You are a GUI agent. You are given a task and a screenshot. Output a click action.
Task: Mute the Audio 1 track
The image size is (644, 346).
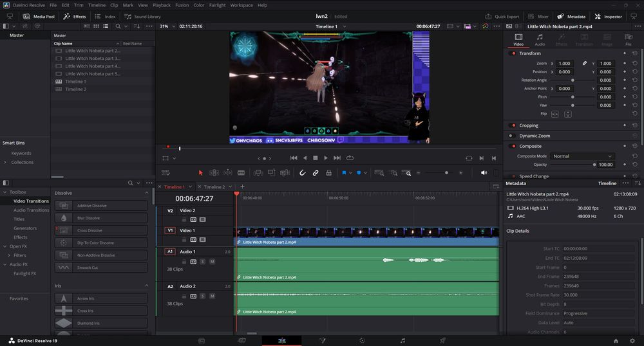point(212,262)
